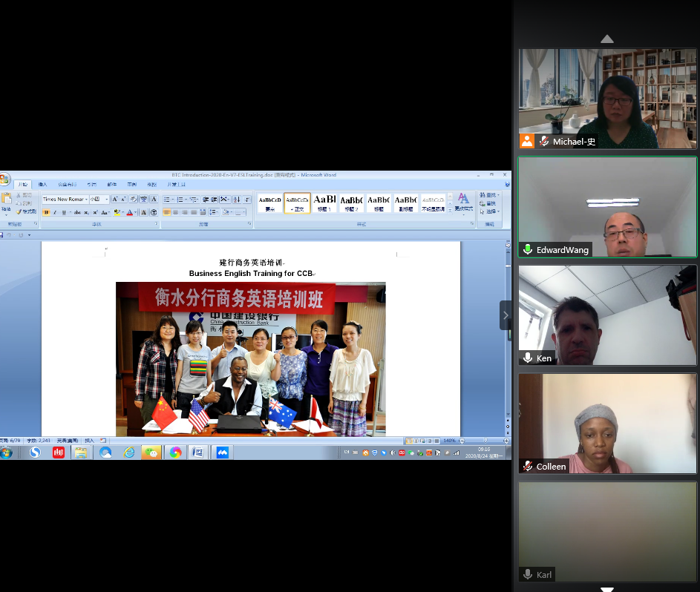The width and height of the screenshot is (700, 592).
Task: Click the Superscript icon
Action: coord(95,212)
